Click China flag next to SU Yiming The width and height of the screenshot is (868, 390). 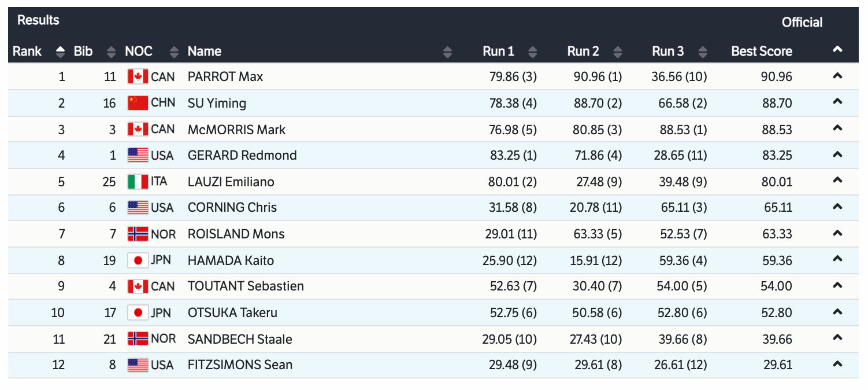pyautogui.click(x=138, y=103)
